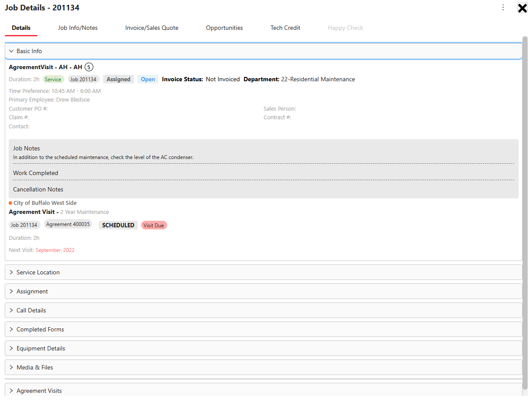Click the Contract # label
532x401 pixels.
[277, 118]
